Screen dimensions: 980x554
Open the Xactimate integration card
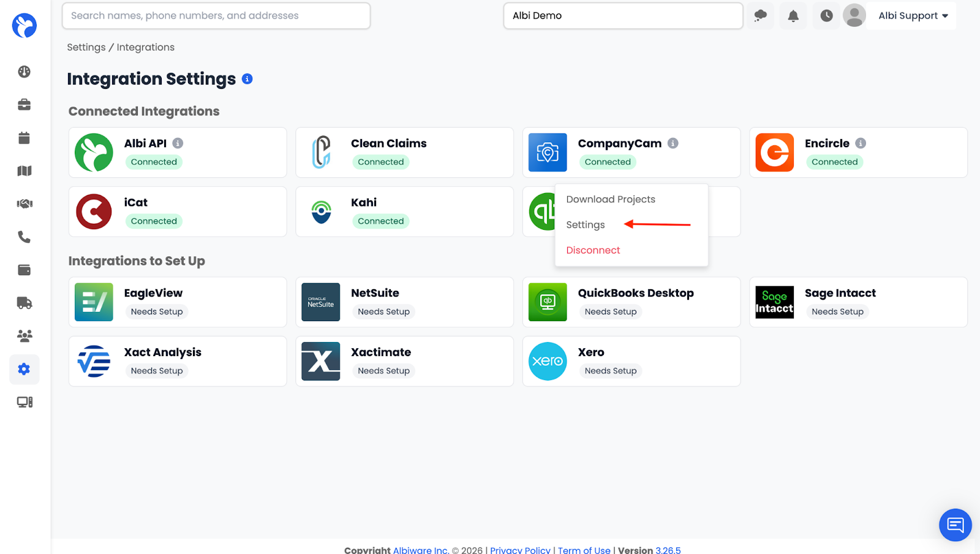(x=404, y=361)
